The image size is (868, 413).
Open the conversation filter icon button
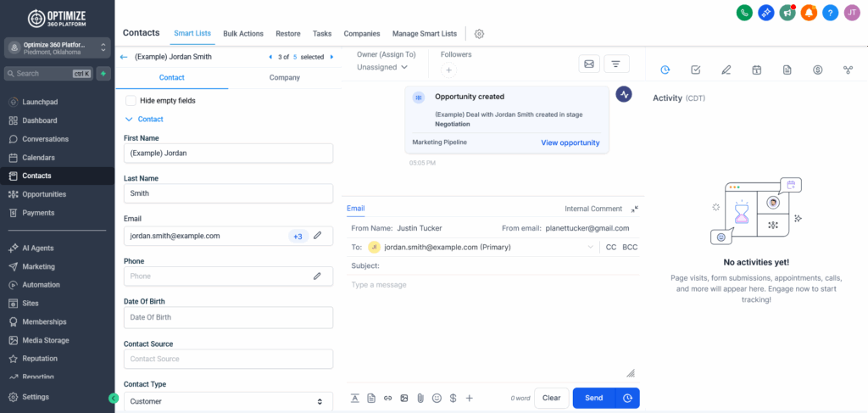click(615, 64)
